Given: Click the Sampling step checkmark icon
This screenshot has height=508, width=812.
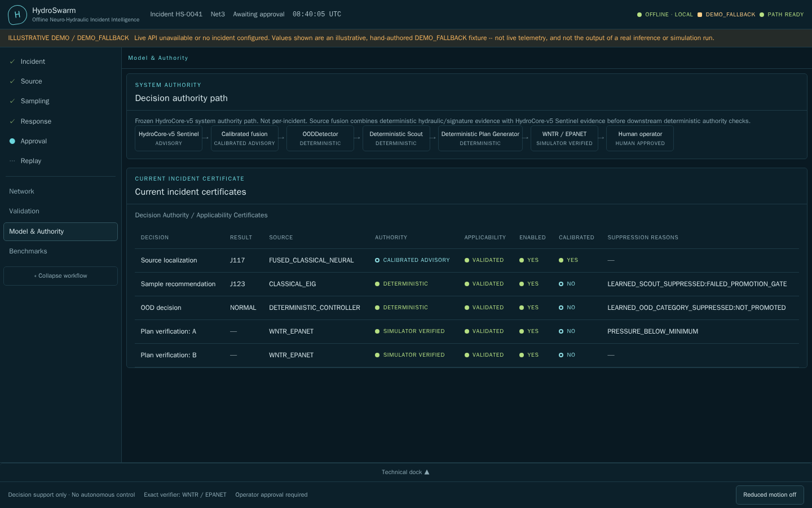Looking at the screenshot, I should (12, 101).
